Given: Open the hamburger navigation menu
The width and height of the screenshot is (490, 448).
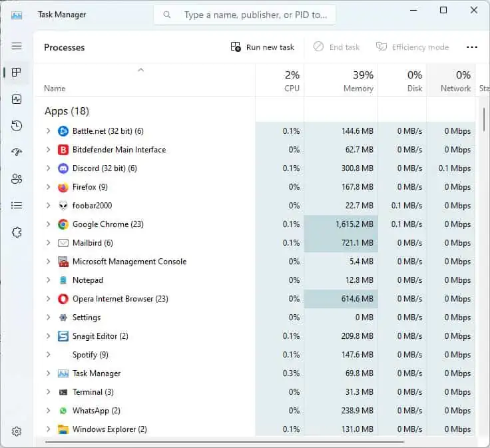Looking at the screenshot, I should pyautogui.click(x=17, y=46).
